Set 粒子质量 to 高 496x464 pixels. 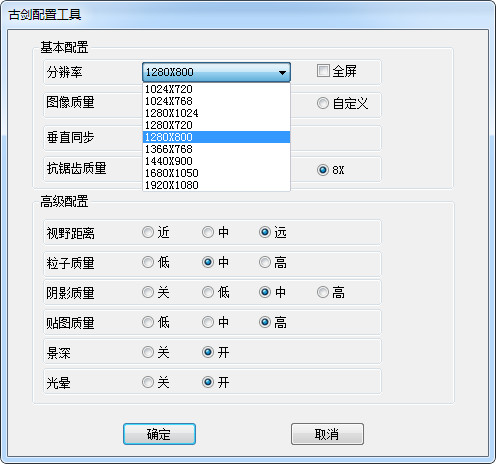click(x=265, y=262)
